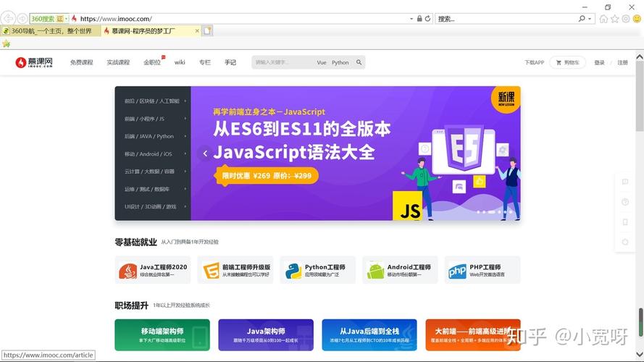Click the 登录 login link

[x=599, y=62]
